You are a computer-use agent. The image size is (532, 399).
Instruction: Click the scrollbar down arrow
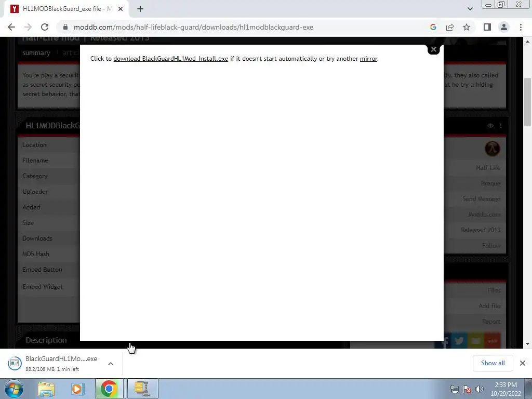click(x=528, y=344)
